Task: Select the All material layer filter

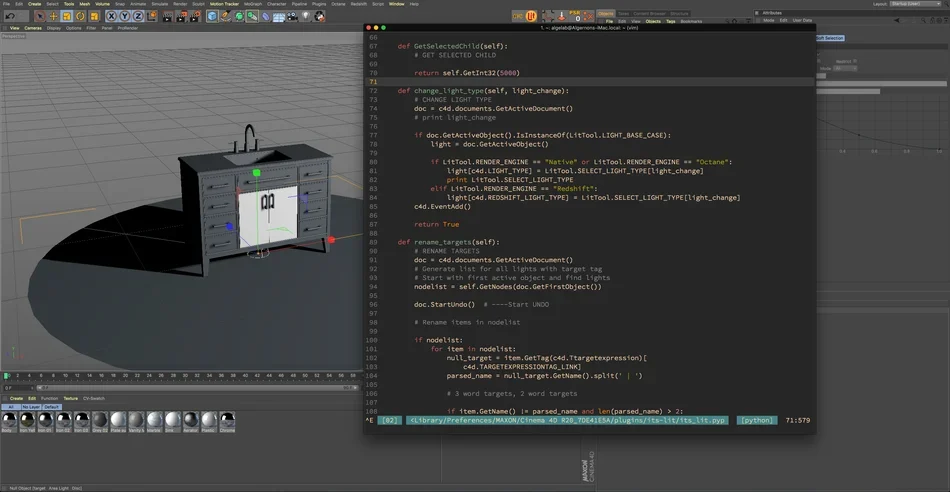Action: pyautogui.click(x=10, y=407)
